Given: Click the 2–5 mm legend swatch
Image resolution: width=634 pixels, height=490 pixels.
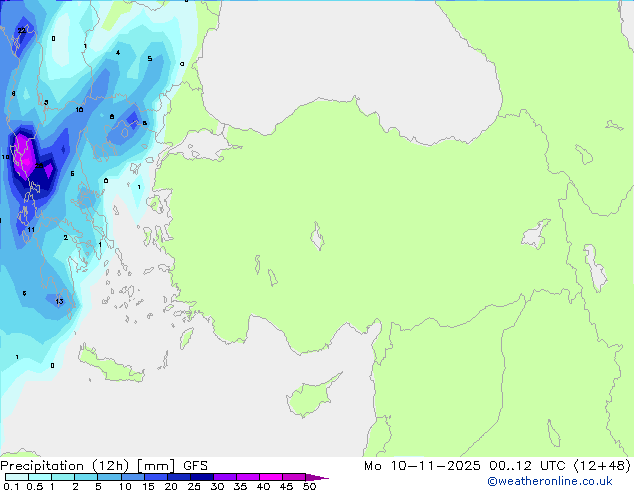Looking at the screenshot, I should [x=86, y=477].
